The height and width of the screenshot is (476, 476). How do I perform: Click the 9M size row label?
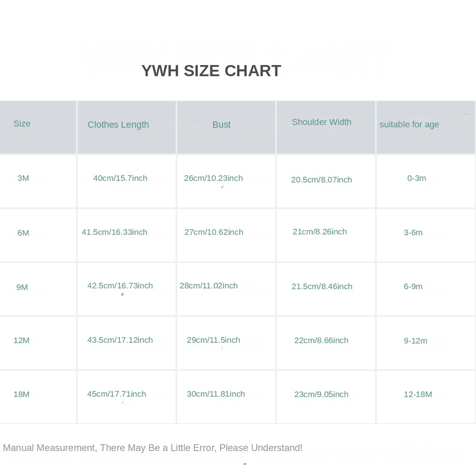pyautogui.click(x=22, y=287)
